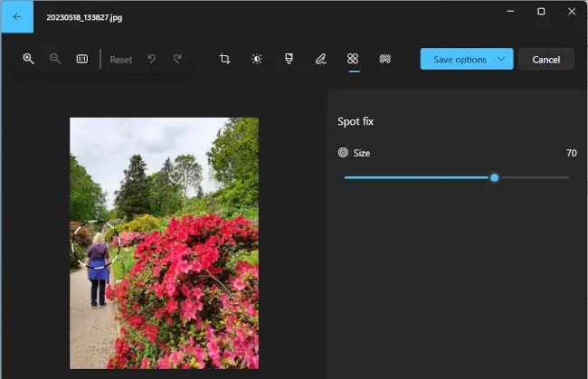Click the Spot fix heading
The image size is (588, 379).
click(356, 121)
